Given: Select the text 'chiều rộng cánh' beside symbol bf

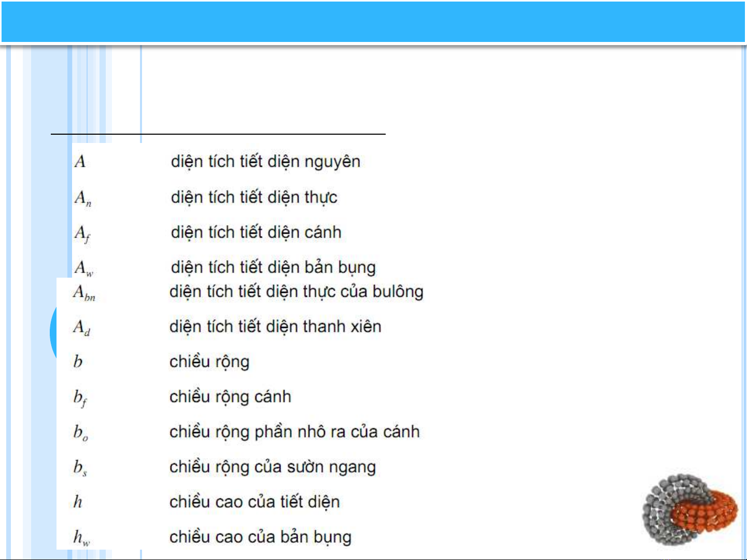Looking at the screenshot, I should (230, 397).
